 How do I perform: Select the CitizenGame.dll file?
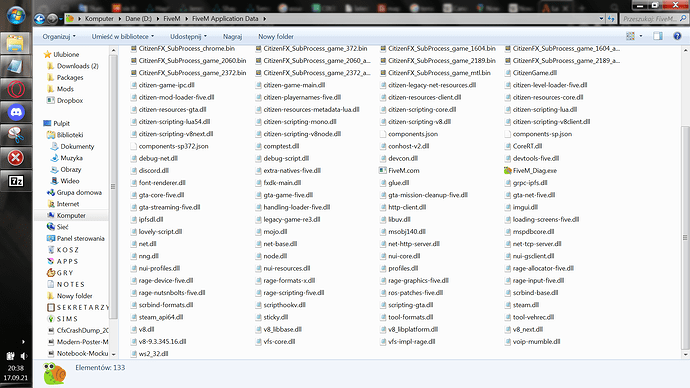point(535,73)
